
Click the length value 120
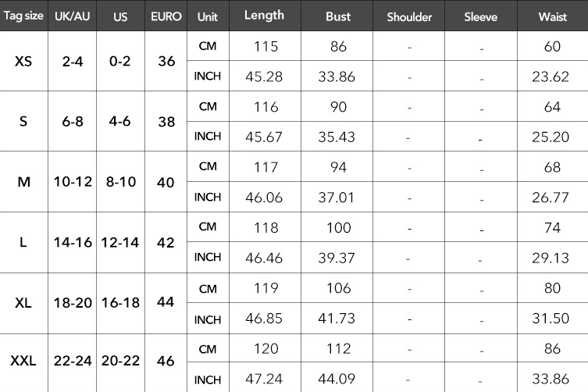pyautogui.click(x=265, y=349)
